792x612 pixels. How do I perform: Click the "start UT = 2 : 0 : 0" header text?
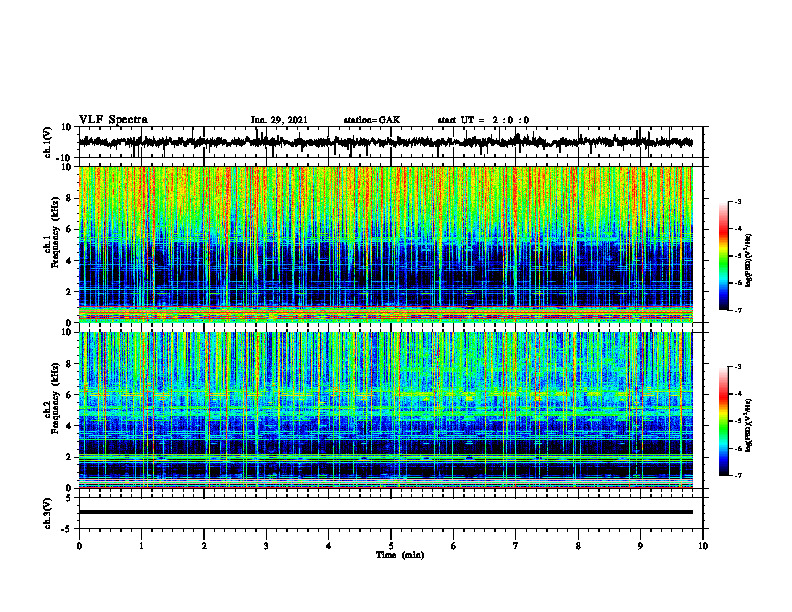pyautogui.click(x=483, y=120)
